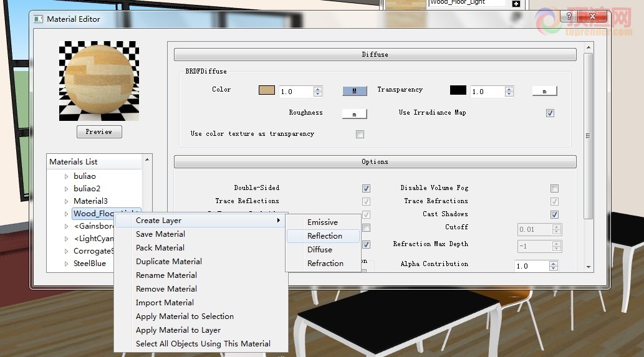This screenshot has height=357, width=644.
Task: Toggle Trace Refractions checkbox
Action: pos(554,201)
